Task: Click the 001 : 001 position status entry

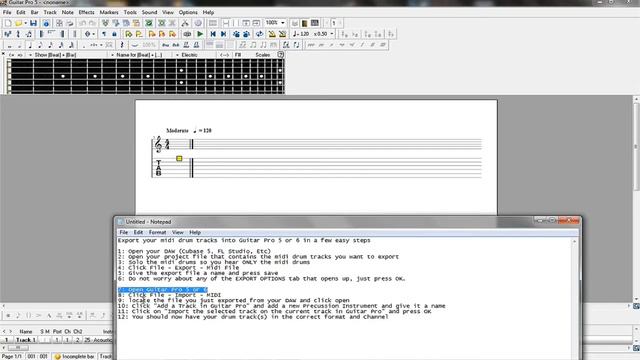Action: click(x=38, y=356)
